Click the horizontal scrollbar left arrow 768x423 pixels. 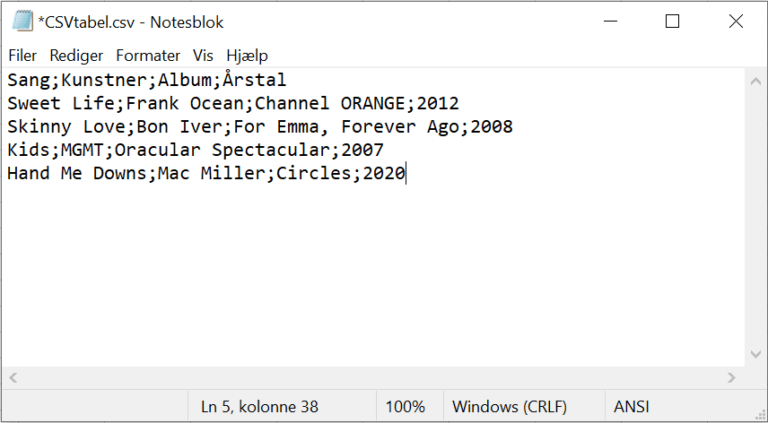pyautogui.click(x=13, y=377)
